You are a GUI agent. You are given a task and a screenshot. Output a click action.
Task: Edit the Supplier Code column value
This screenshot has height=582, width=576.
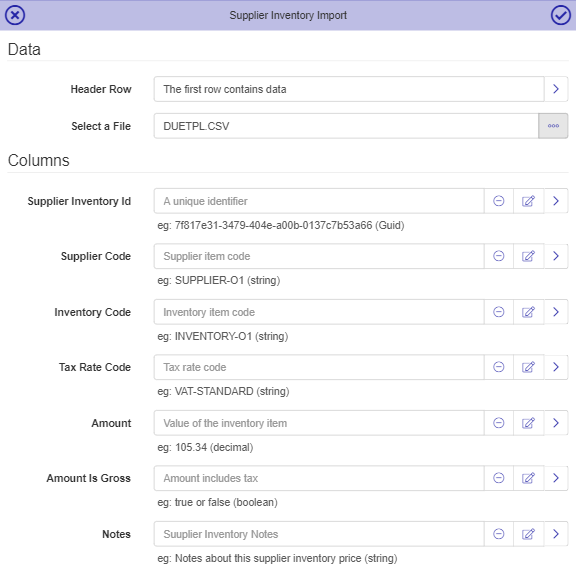tap(528, 256)
